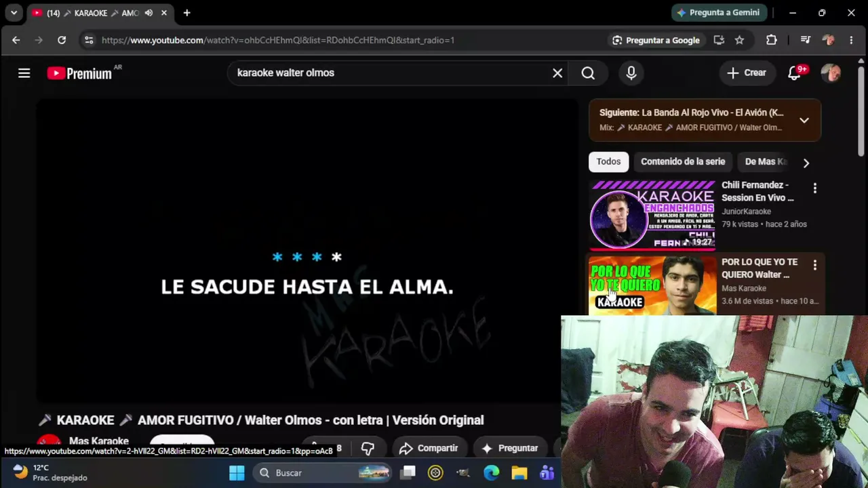Click the Crear button
868x488 pixels.
pos(747,73)
